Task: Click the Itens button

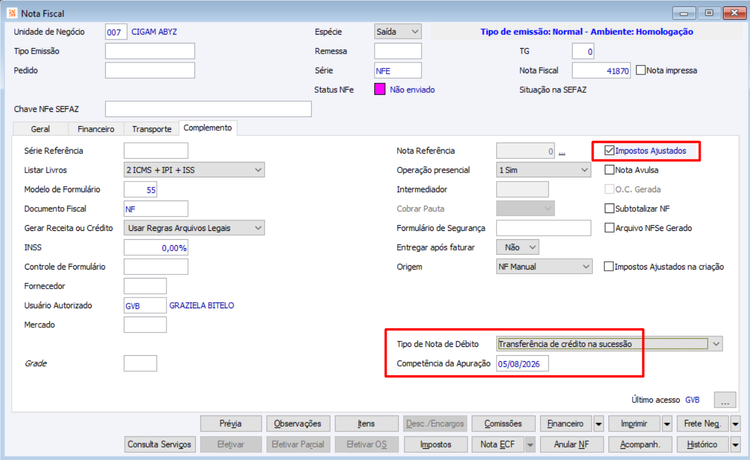Action: click(366, 424)
